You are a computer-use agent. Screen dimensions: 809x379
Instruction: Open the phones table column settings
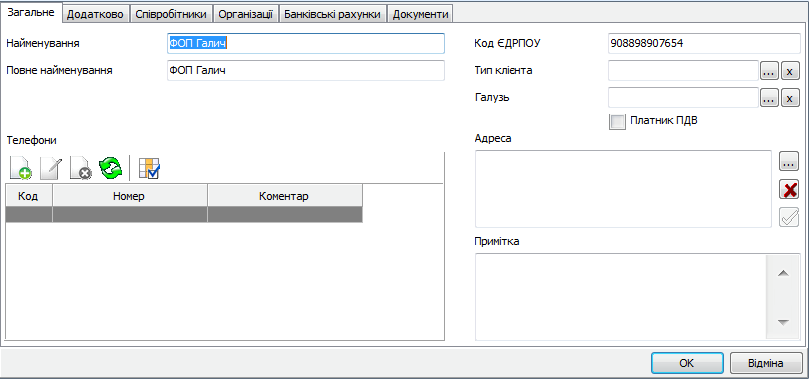click(150, 169)
